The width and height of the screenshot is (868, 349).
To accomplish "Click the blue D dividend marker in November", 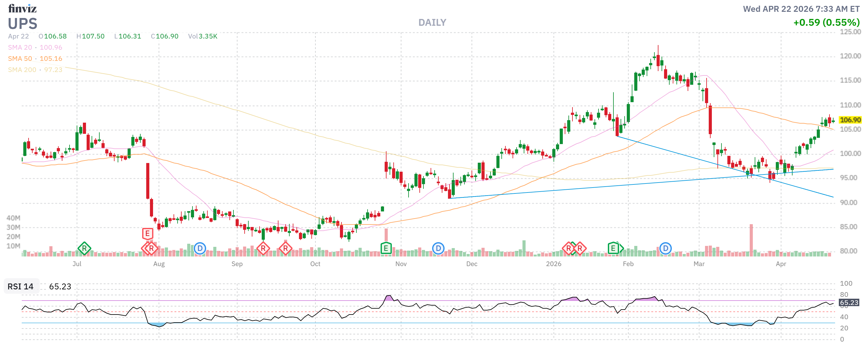I will (438, 249).
